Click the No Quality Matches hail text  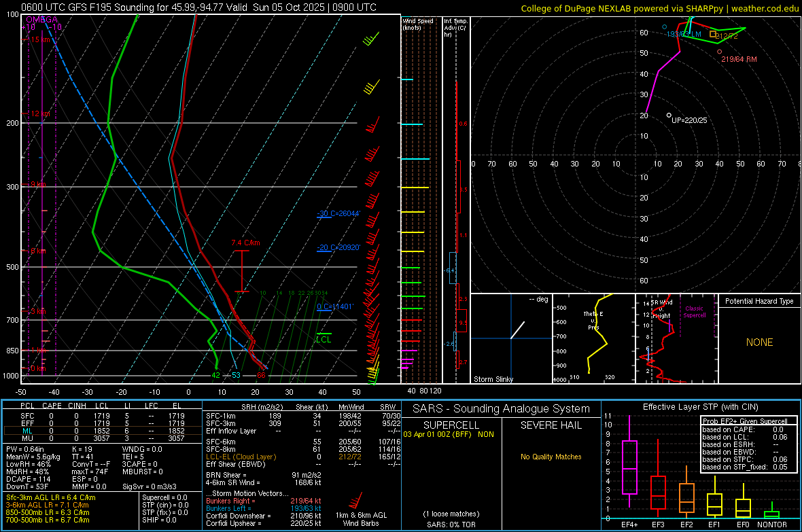tap(551, 457)
